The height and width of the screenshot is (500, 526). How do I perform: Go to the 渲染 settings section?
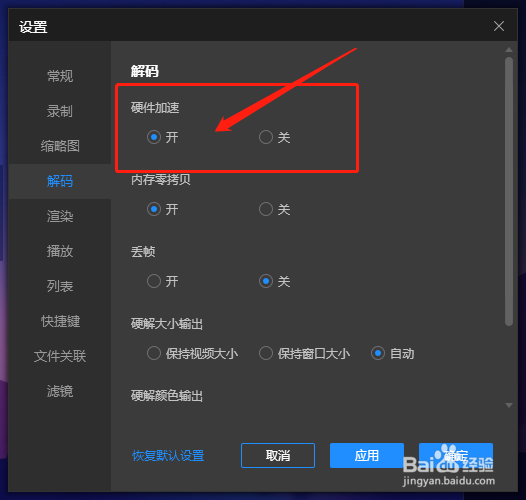60,216
